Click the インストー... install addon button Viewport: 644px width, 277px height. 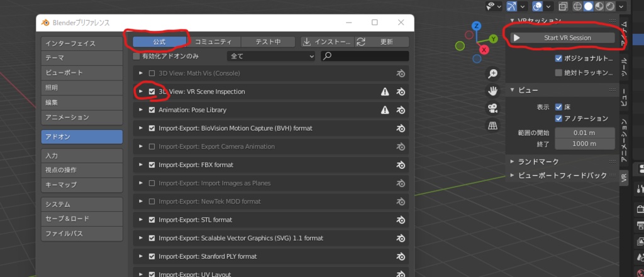click(x=327, y=42)
